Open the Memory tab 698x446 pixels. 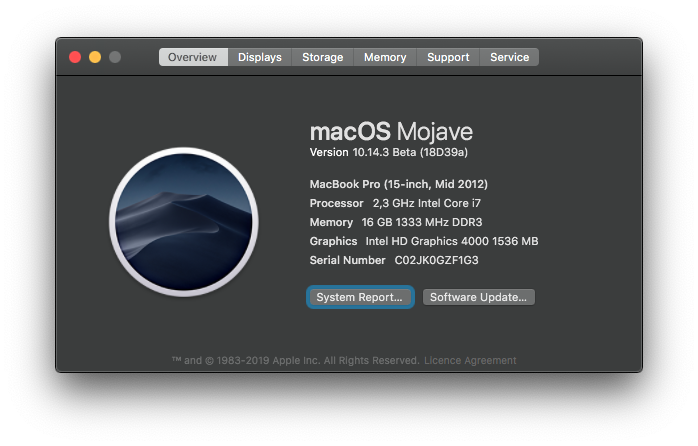[x=385, y=57]
